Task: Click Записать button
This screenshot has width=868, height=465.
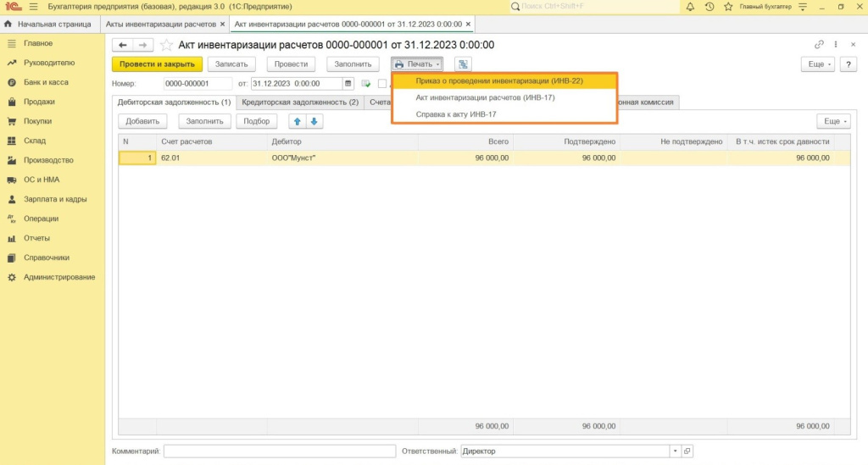Action: (x=231, y=64)
